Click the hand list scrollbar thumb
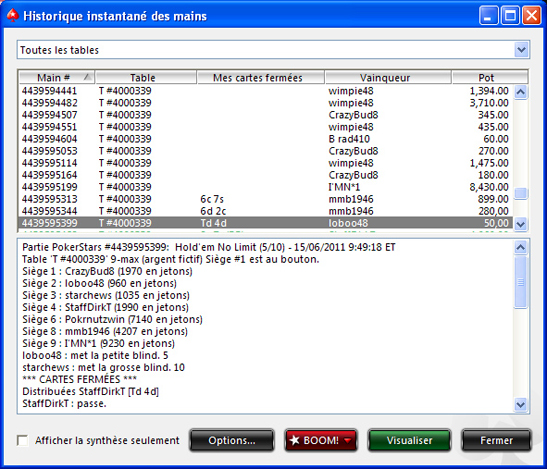This screenshot has height=469, width=547. 521,194
